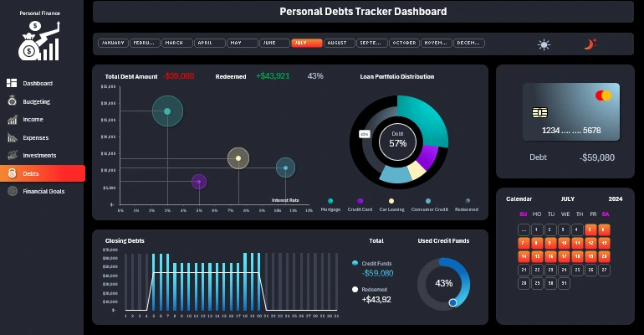Click the largest teal Mortgage bubble

coord(167,111)
